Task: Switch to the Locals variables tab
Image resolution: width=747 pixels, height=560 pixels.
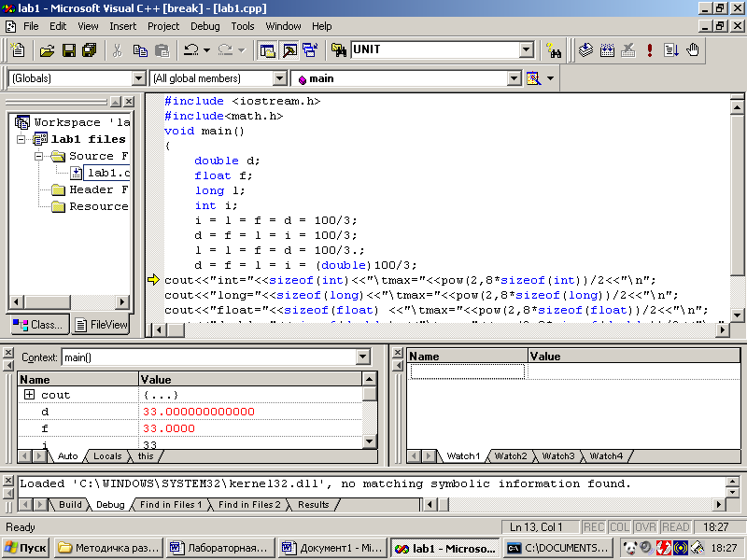Action: 107,456
